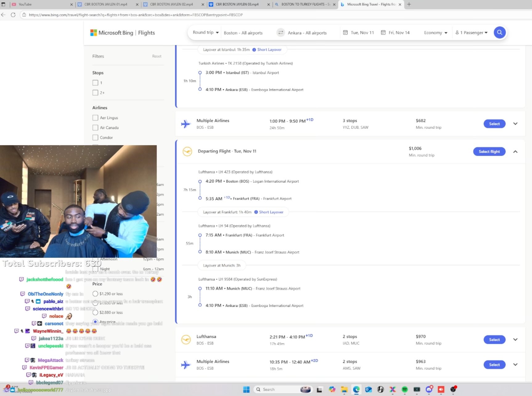Click the Tue, Nov 11 departure date

362,33
